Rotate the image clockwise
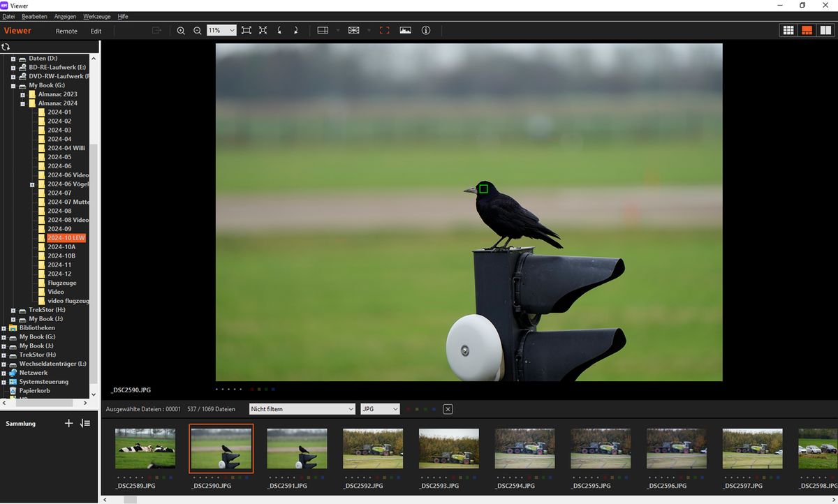 [x=296, y=31]
